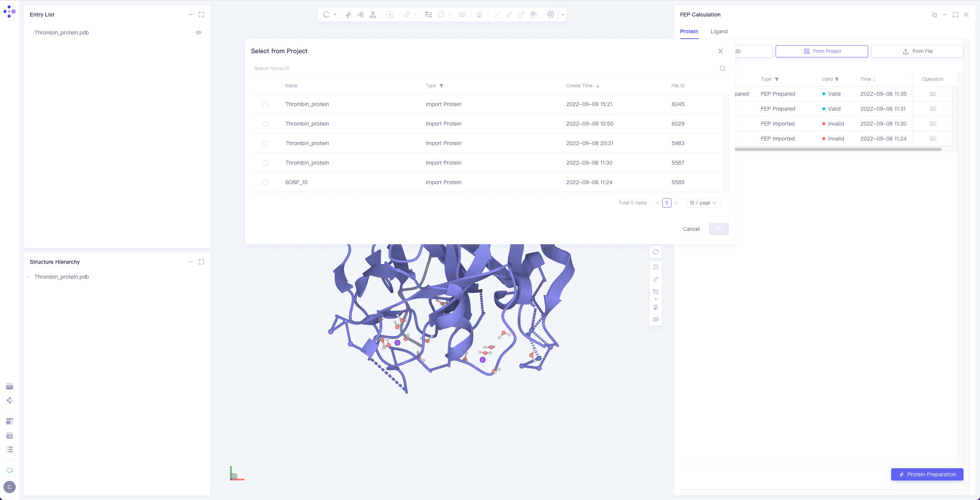Click the From File option
The image size is (980, 500).
click(x=917, y=51)
